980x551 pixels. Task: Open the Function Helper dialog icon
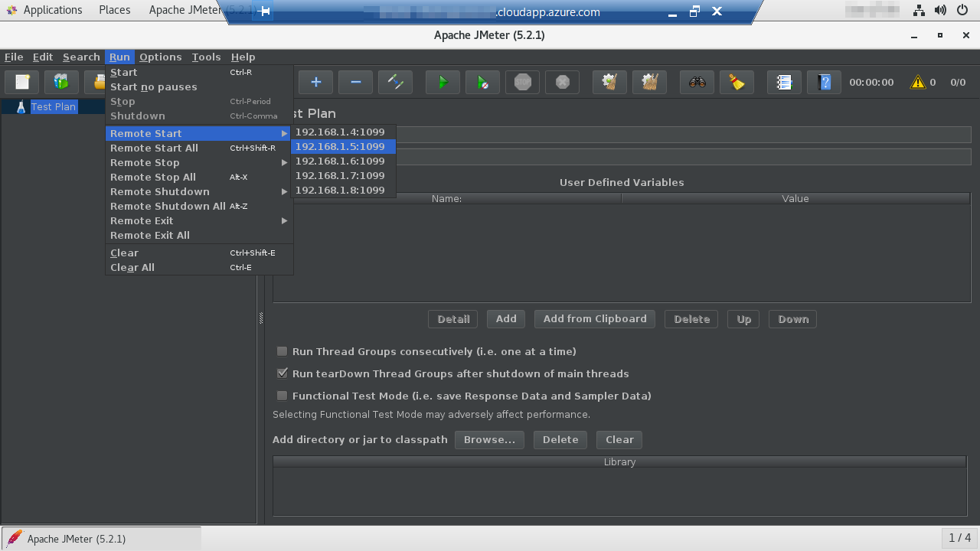tap(784, 82)
